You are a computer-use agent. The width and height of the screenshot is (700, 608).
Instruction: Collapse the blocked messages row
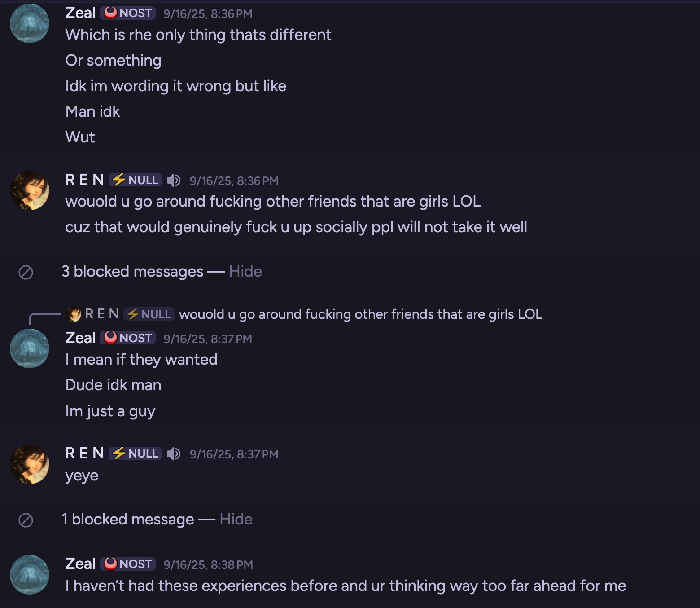click(x=245, y=271)
